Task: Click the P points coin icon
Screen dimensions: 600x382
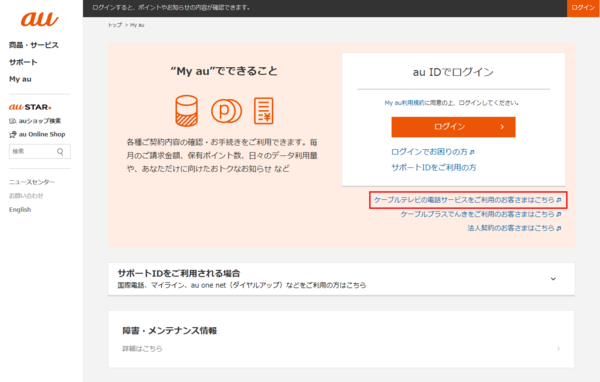Action: 226,111
